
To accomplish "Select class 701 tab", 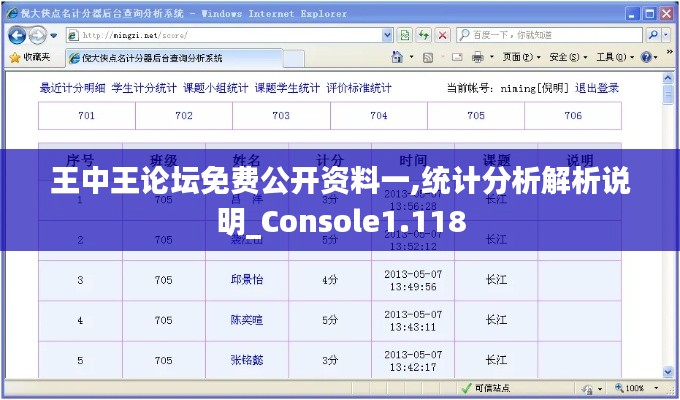I will [87, 116].
